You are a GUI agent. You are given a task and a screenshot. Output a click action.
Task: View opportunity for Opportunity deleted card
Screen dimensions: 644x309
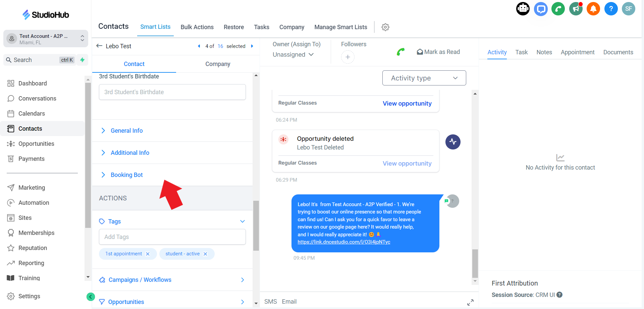click(407, 163)
